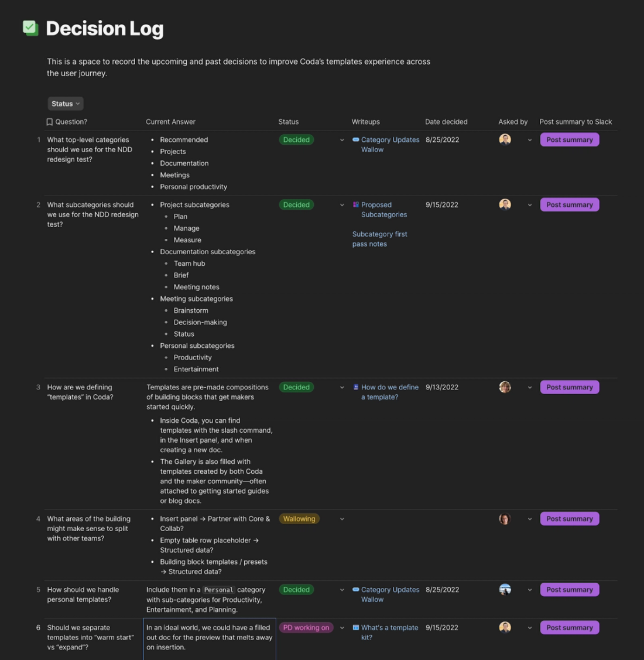Click Post summary button for row 5

[x=570, y=590]
